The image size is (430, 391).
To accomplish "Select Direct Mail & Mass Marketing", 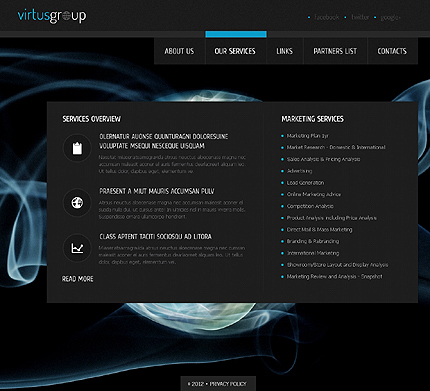I will tap(319, 229).
